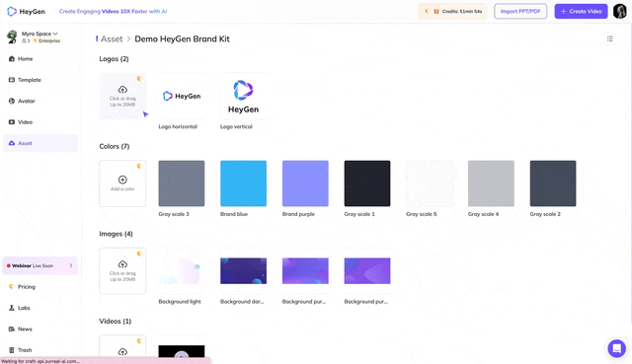Viewport: 632px width, 364px height.
Task: Click Import PPT/PDF button
Action: tap(520, 11)
